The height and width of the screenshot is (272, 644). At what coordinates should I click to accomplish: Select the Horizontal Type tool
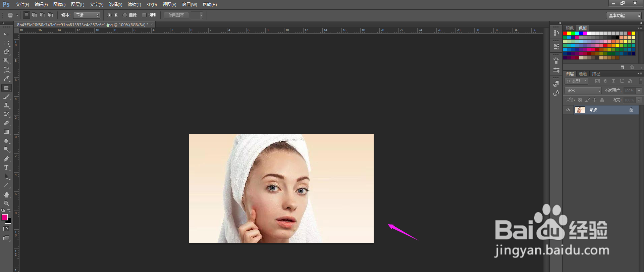coord(6,167)
